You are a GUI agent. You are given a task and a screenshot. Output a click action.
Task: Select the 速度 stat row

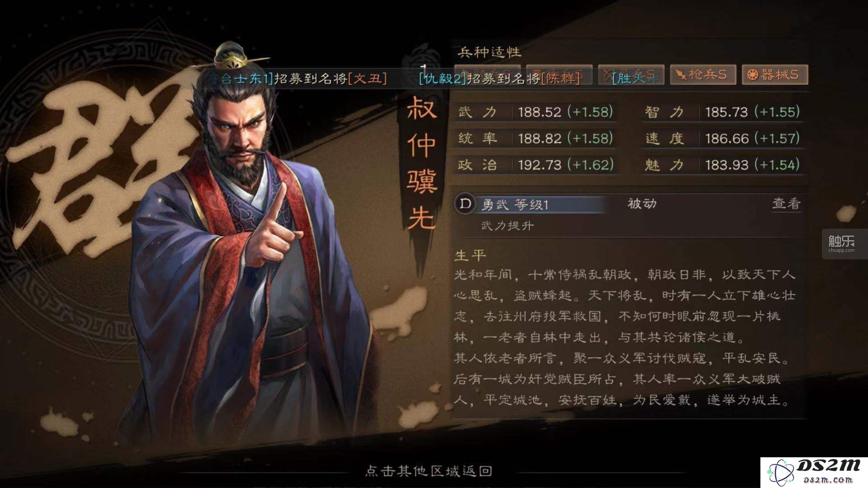(722, 138)
